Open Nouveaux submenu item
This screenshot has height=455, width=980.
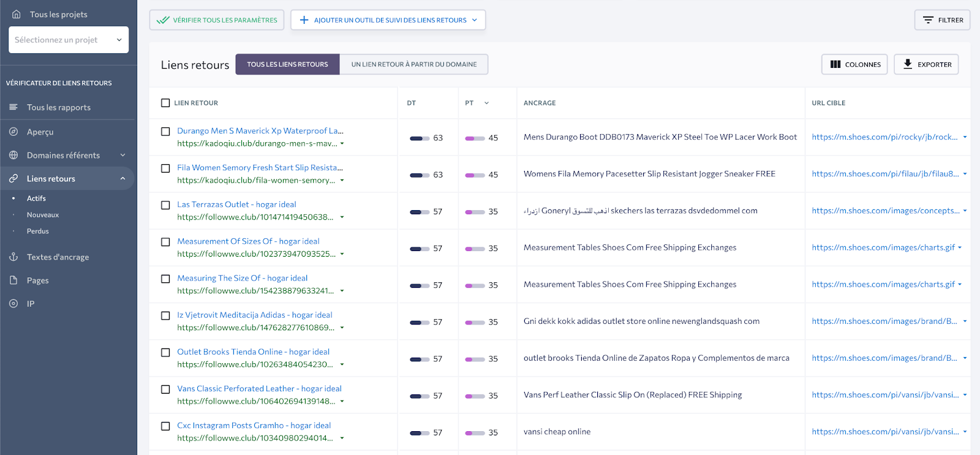click(x=43, y=215)
